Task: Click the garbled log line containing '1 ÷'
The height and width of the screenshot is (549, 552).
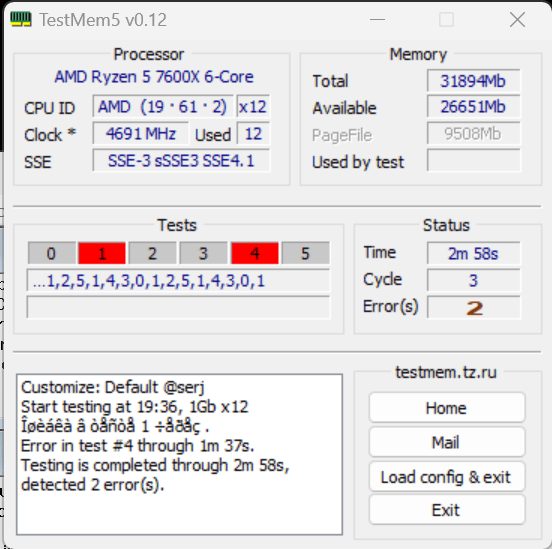Action: 115,426
